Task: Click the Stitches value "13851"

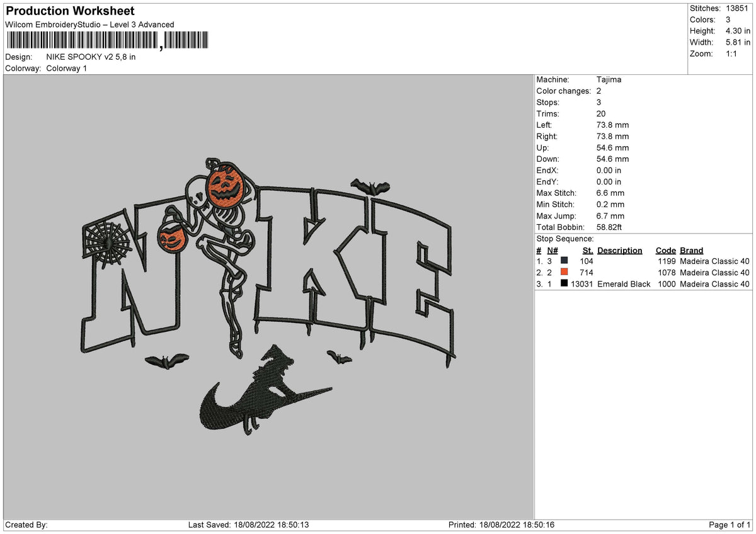Action: (x=737, y=8)
